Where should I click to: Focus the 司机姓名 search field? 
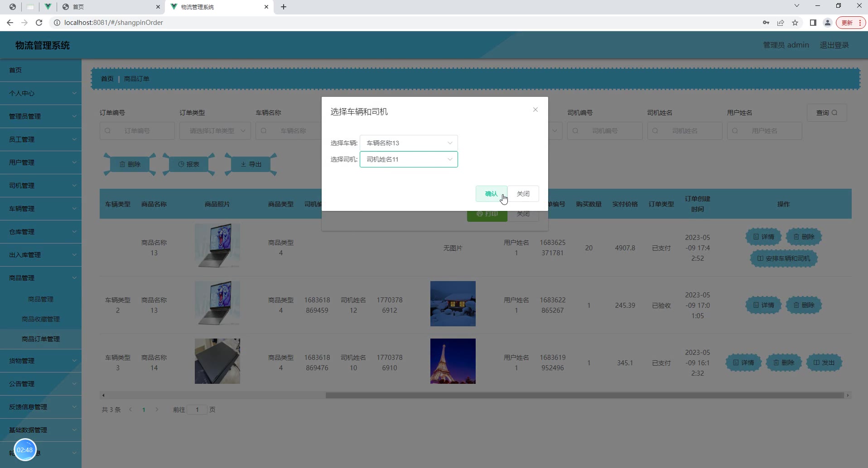pos(685,131)
